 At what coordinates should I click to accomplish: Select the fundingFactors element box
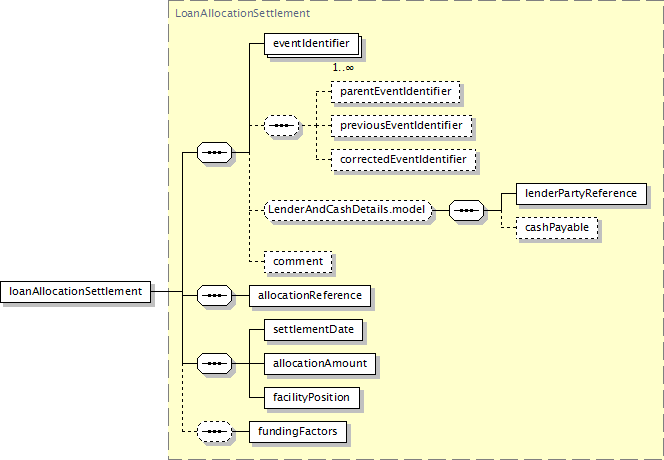pyautogui.click(x=298, y=432)
